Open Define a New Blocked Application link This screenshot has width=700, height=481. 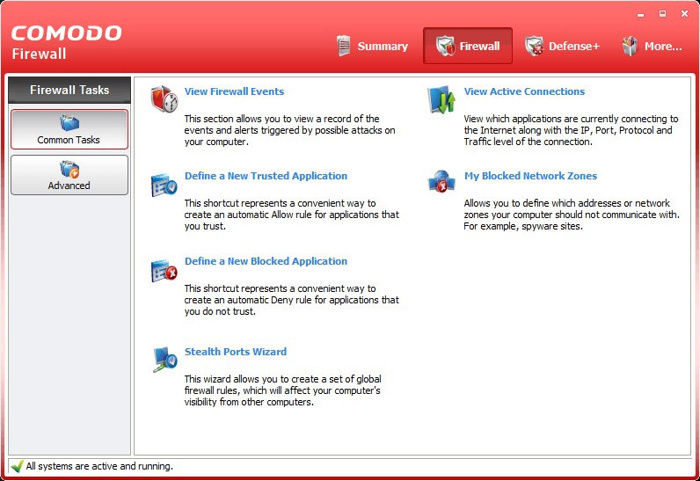(x=266, y=261)
